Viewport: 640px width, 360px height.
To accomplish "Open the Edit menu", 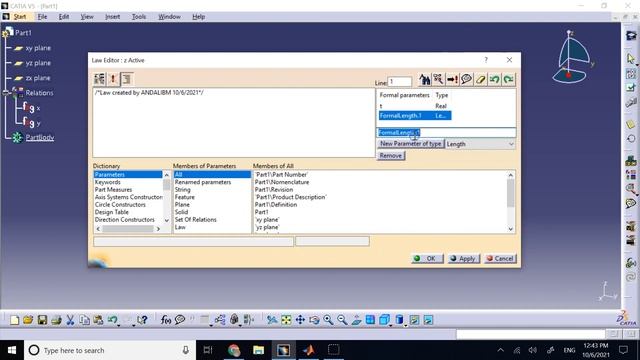I will click(64, 17).
